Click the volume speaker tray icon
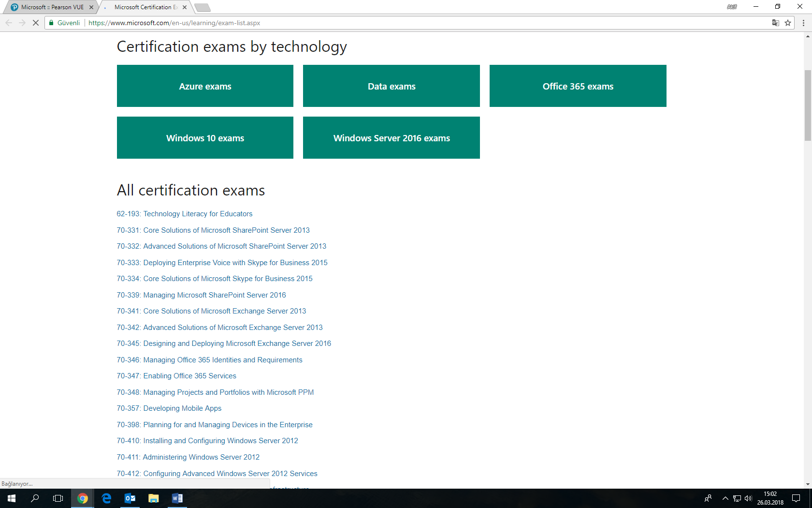The width and height of the screenshot is (812, 508). pyautogui.click(x=748, y=498)
